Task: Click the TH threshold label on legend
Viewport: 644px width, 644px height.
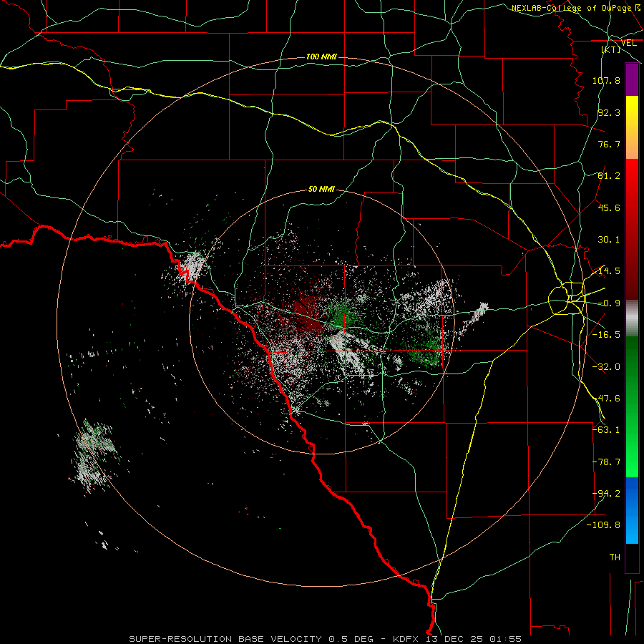Action: (x=615, y=557)
